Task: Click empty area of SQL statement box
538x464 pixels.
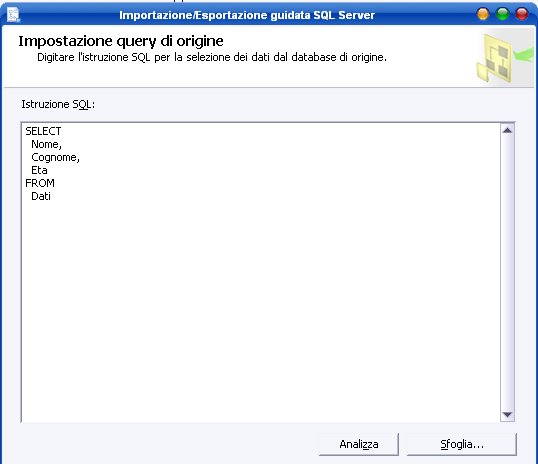Action: [261, 309]
